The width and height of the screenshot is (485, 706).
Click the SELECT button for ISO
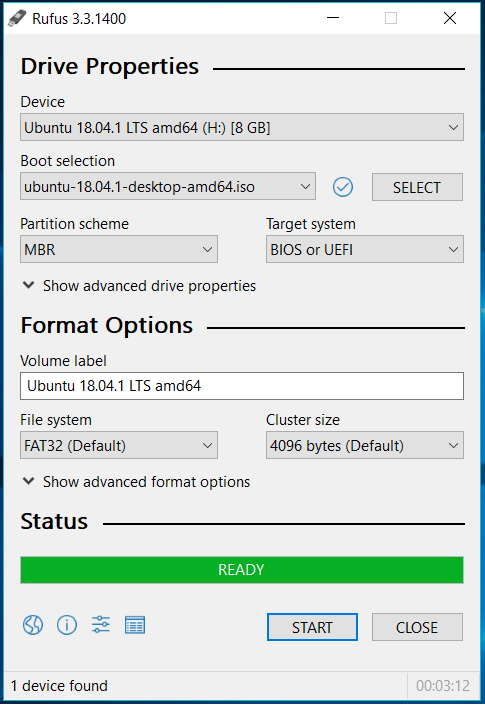click(x=417, y=187)
